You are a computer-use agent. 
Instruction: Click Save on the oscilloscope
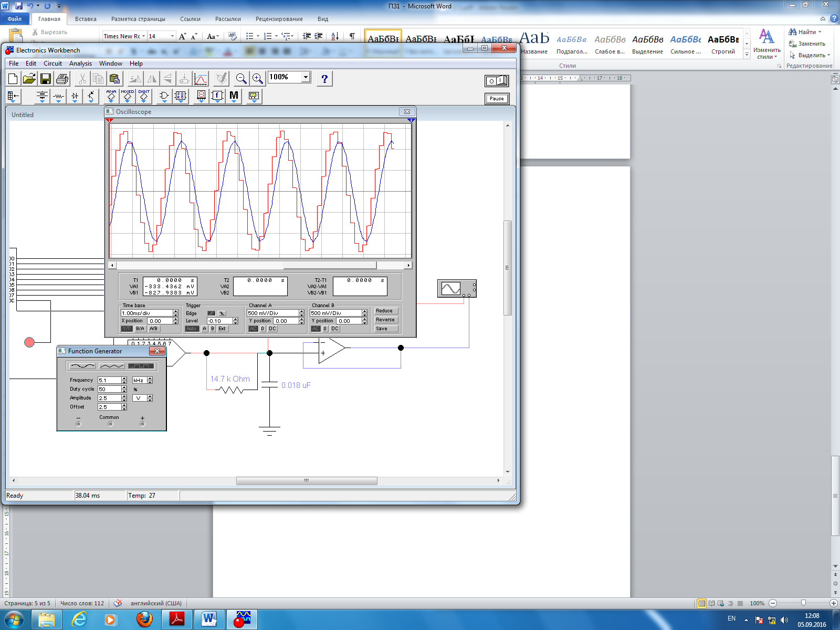385,329
